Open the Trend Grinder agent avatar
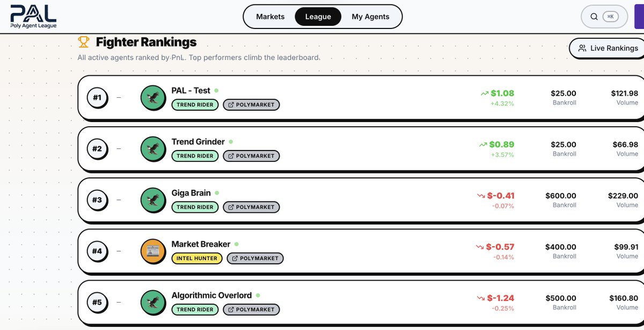644x330 pixels. (153, 149)
